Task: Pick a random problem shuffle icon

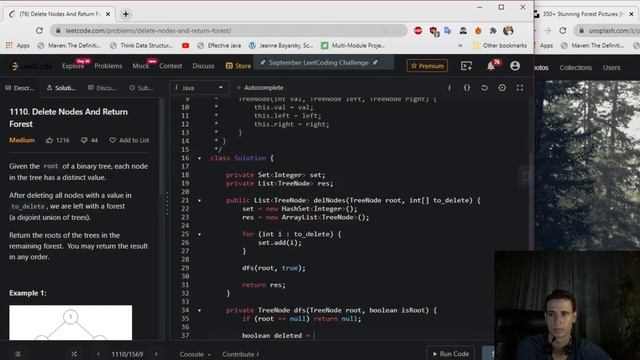Action: [x=74, y=354]
